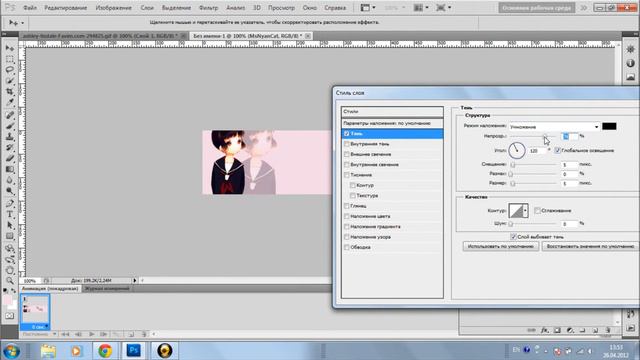Viewport: 640px width, 360px height.
Task: Click the Восстановить значения по умолчанию button
Action: click(591, 247)
